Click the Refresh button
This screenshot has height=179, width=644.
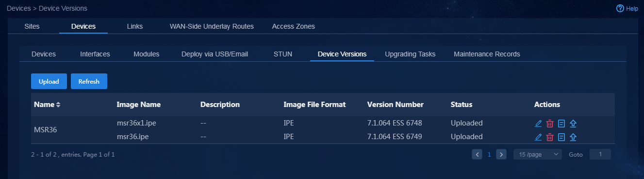(x=89, y=82)
